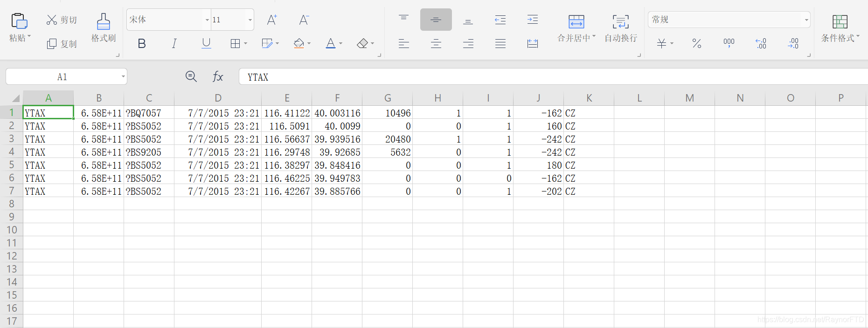This screenshot has width=868, height=328.
Task: Click cell F2 with value 40.0099
Action: click(x=337, y=126)
